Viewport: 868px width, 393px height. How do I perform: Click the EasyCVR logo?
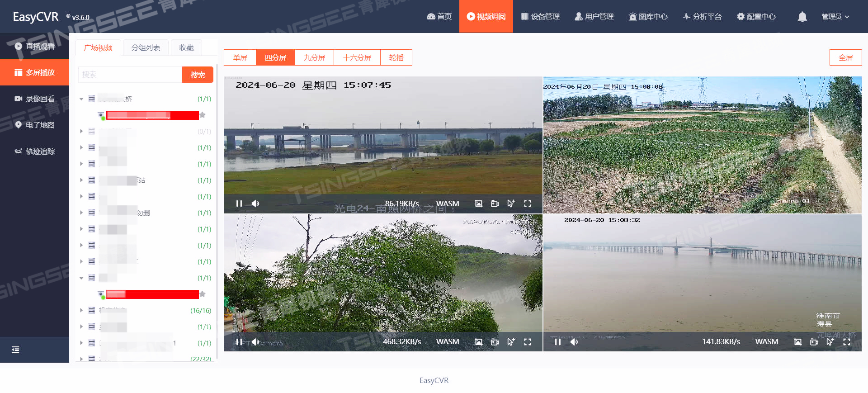36,17
